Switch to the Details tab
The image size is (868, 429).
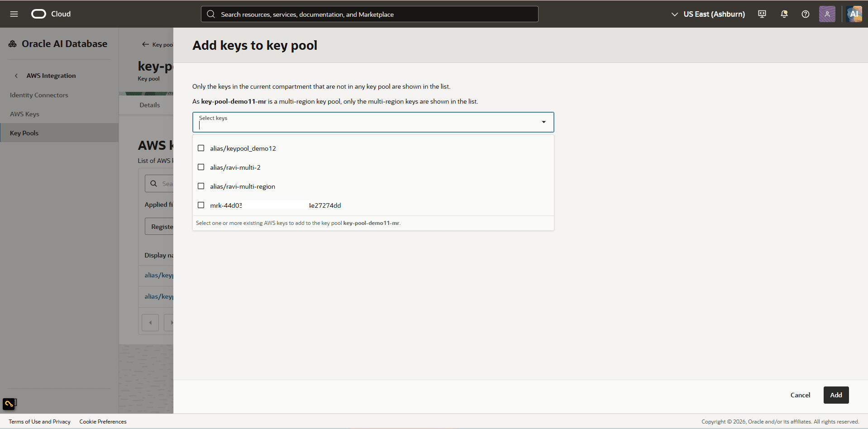150,105
